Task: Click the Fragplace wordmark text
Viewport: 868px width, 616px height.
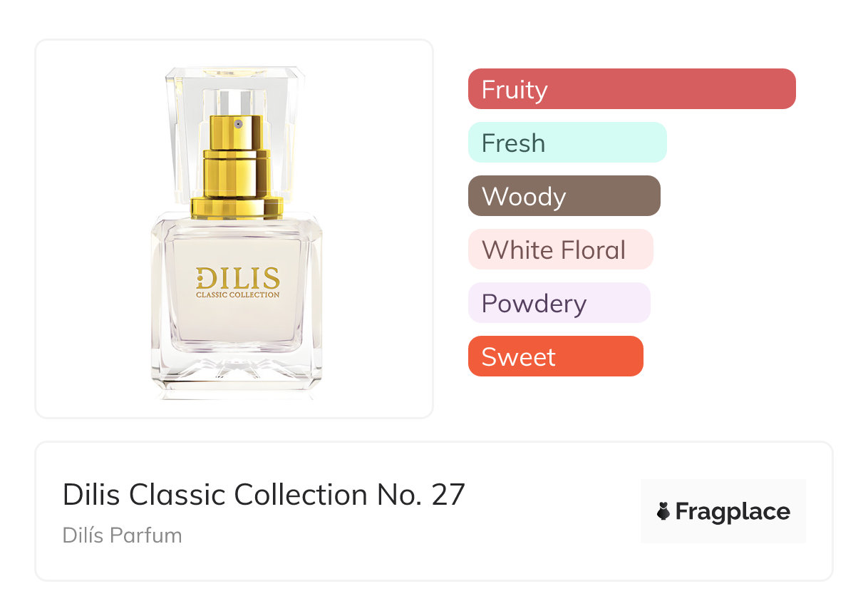Action: (733, 511)
